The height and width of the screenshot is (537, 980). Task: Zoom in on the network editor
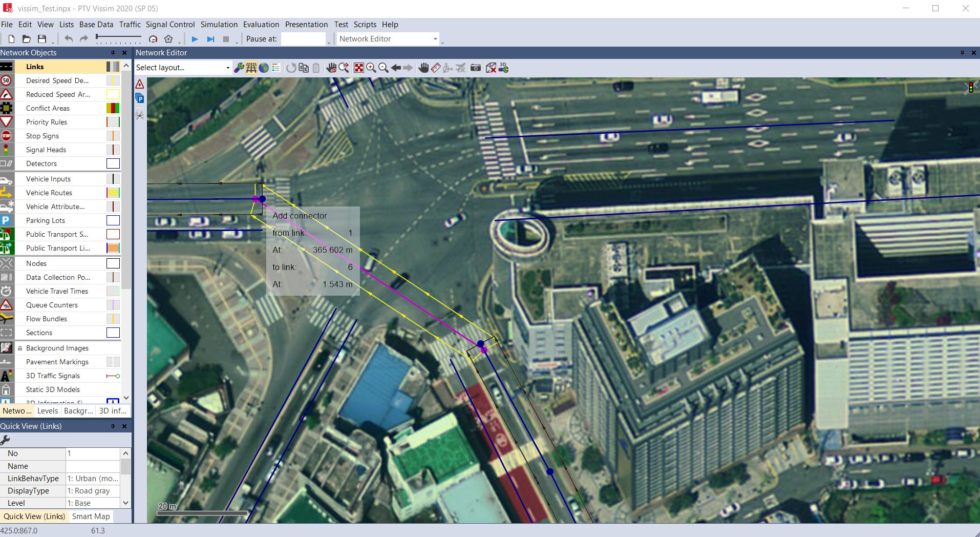click(x=371, y=68)
